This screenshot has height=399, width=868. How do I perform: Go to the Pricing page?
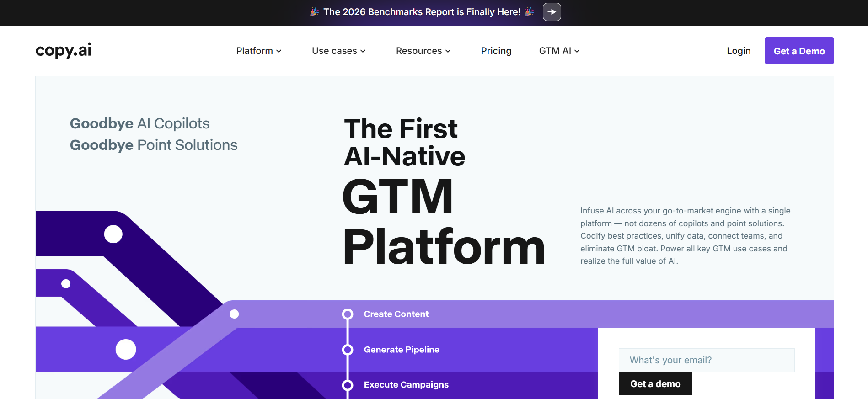pos(496,51)
